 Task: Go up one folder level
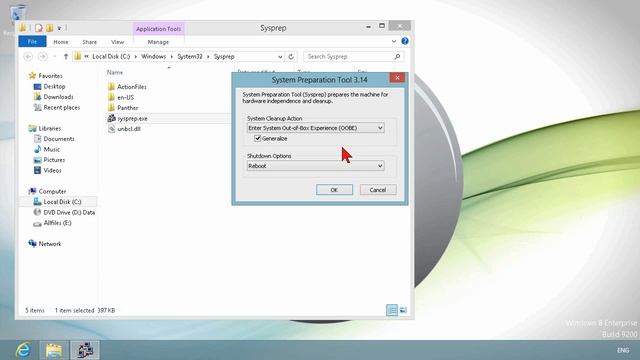point(66,57)
